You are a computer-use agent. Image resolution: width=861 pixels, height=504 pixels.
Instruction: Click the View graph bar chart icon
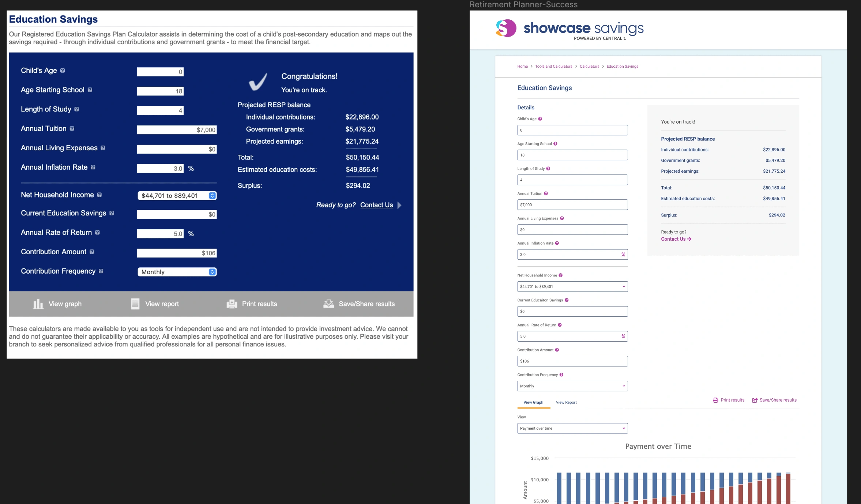pos(38,304)
